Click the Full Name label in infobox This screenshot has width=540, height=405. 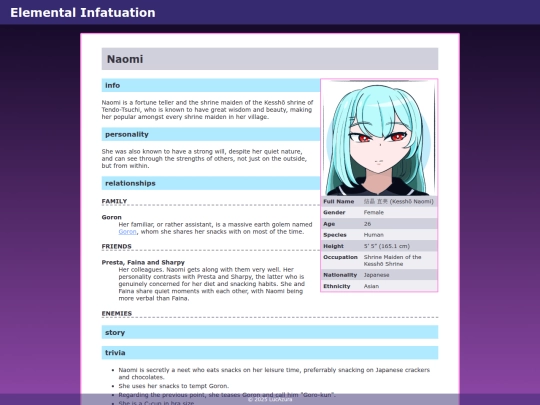[x=339, y=201]
